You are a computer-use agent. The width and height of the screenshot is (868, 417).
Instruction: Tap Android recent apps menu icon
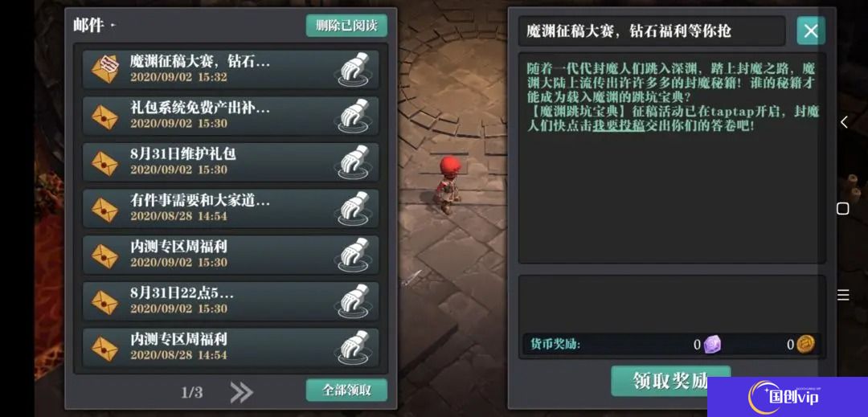tap(843, 295)
